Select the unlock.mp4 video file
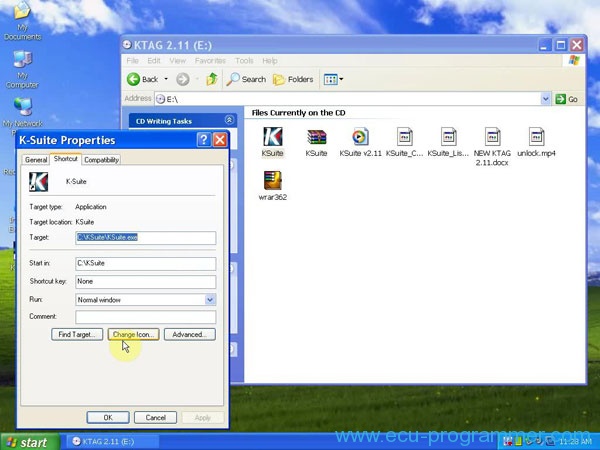Image resolution: width=600 pixels, height=450 pixels. click(536, 137)
